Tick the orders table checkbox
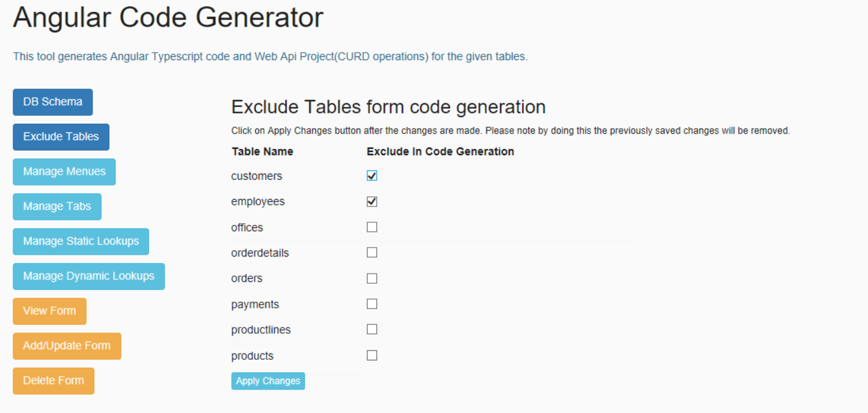Image resolution: width=868 pixels, height=413 pixels. pos(372,279)
